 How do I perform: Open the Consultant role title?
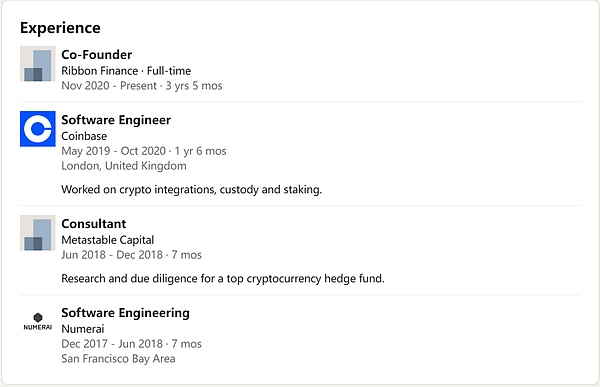(x=94, y=224)
